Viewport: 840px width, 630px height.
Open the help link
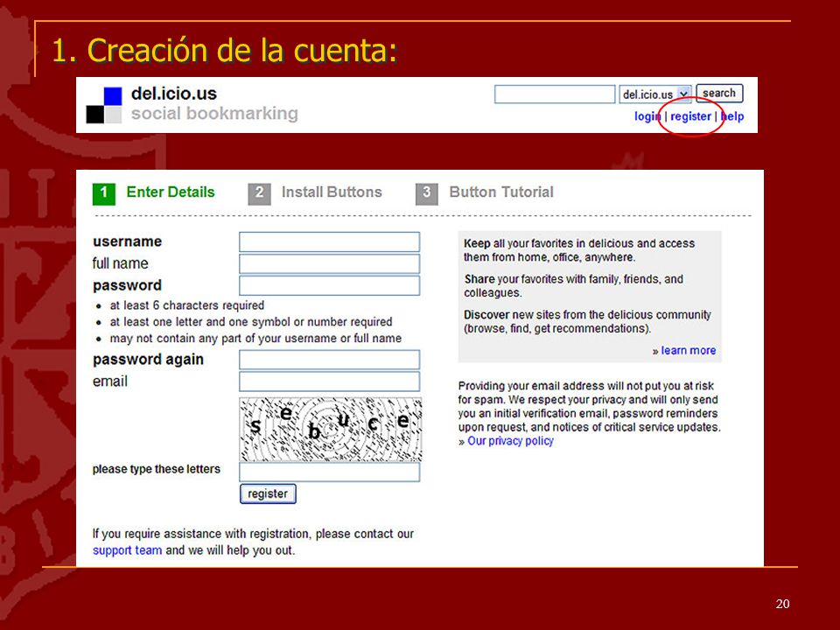point(732,116)
